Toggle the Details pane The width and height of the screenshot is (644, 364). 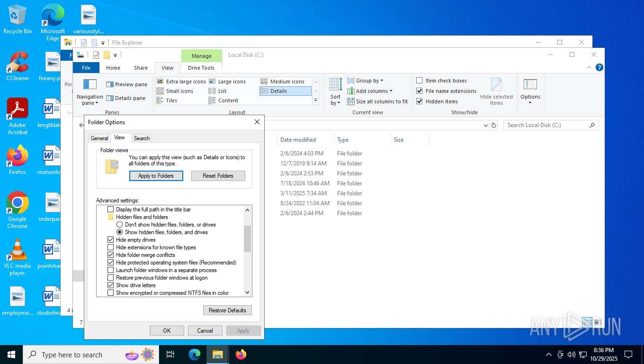point(125,98)
